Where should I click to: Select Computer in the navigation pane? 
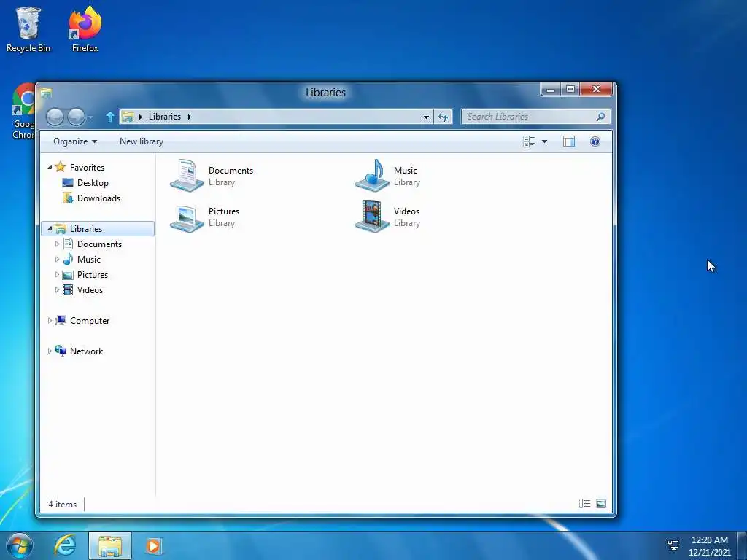[x=90, y=321]
